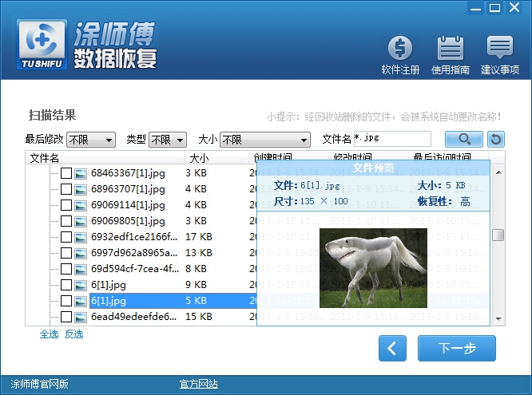Click the refresh reset filter icon
Viewport: 532px width, 395px height.
click(x=496, y=139)
